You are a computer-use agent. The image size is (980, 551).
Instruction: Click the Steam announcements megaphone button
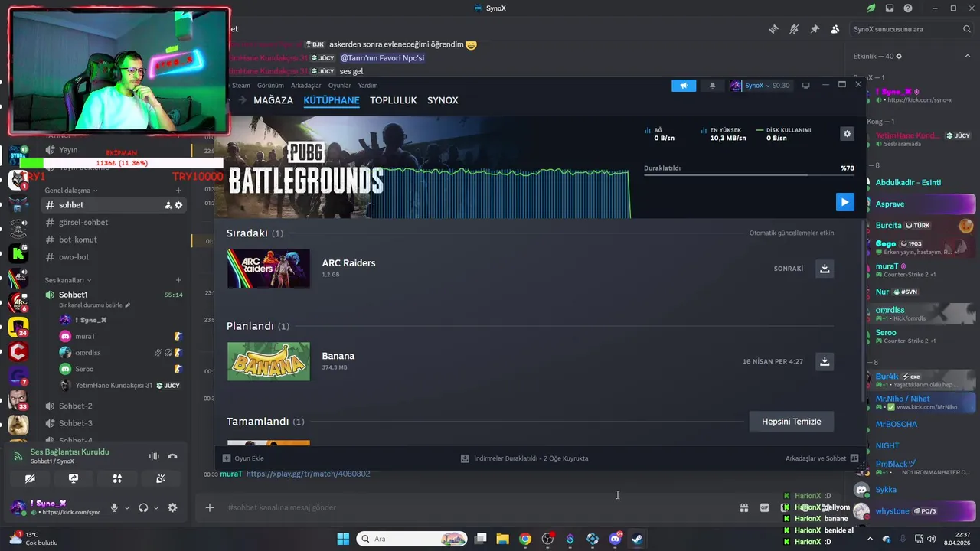[x=684, y=86]
